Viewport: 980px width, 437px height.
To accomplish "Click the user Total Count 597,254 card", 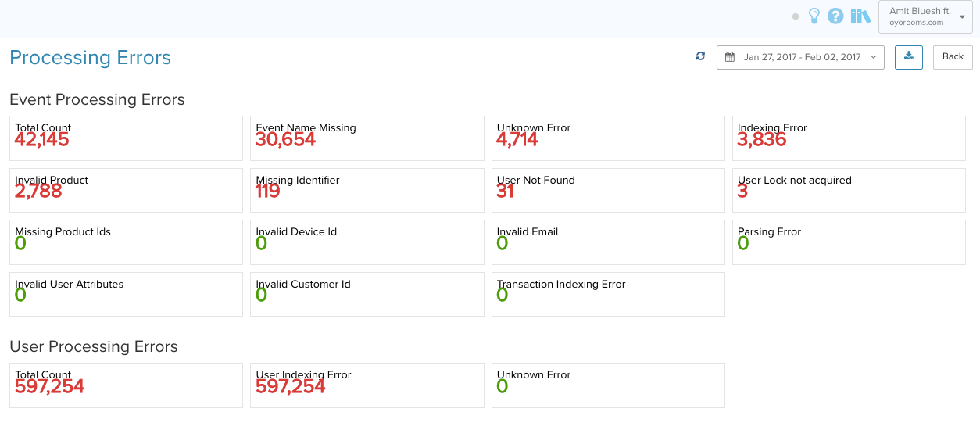I will pos(126,385).
